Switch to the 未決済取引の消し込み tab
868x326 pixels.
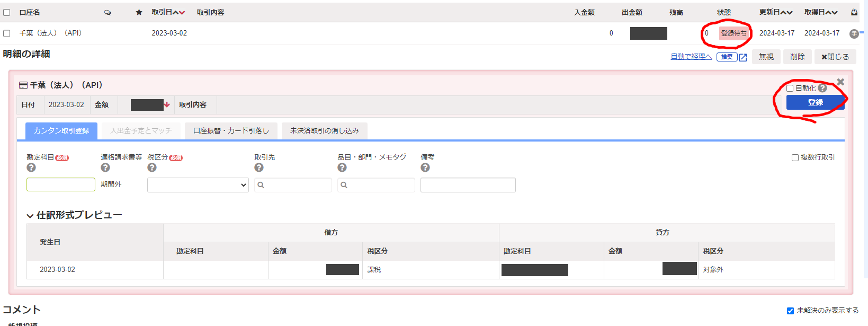click(x=325, y=131)
